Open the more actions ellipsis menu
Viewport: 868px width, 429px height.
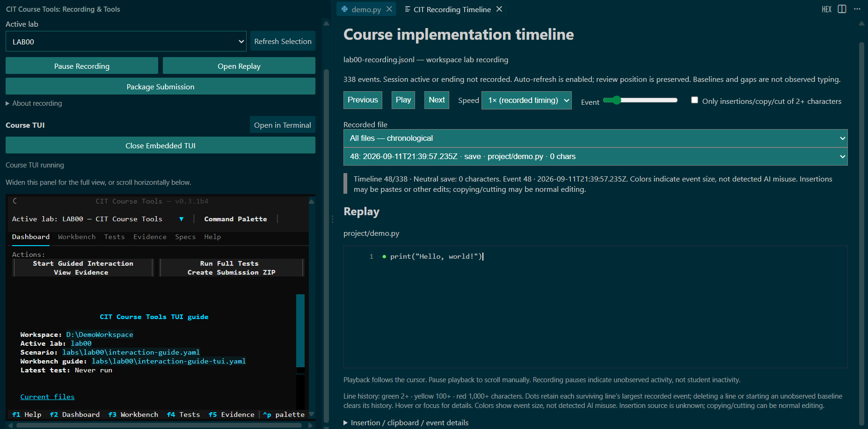[857, 9]
